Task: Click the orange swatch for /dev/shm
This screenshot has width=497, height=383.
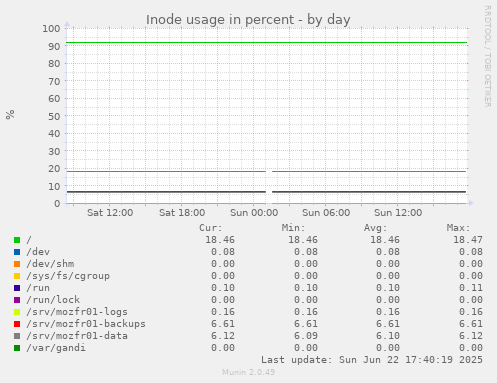Action: 17,264
